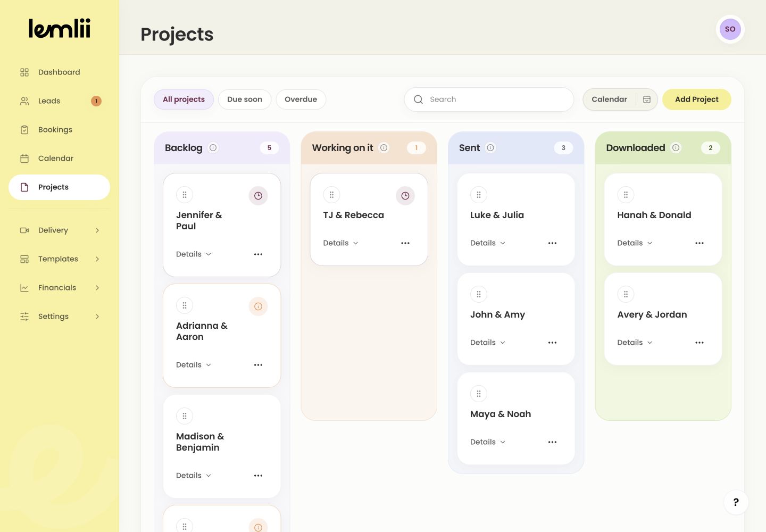Click the info icon beside Backlog heading

click(x=213, y=148)
